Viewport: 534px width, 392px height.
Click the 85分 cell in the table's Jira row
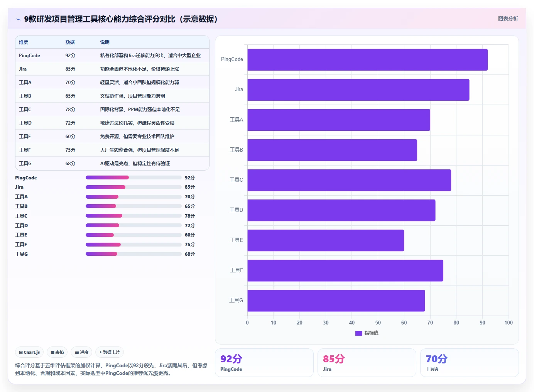click(x=70, y=69)
